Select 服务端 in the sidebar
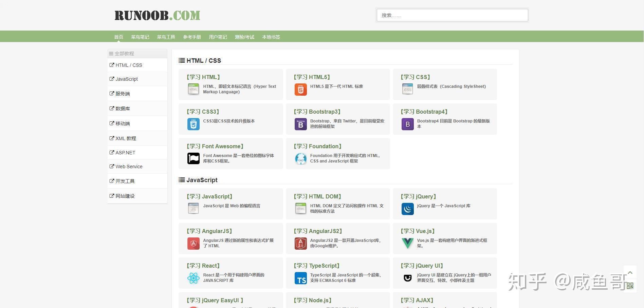This screenshot has height=308, width=644. (137, 94)
